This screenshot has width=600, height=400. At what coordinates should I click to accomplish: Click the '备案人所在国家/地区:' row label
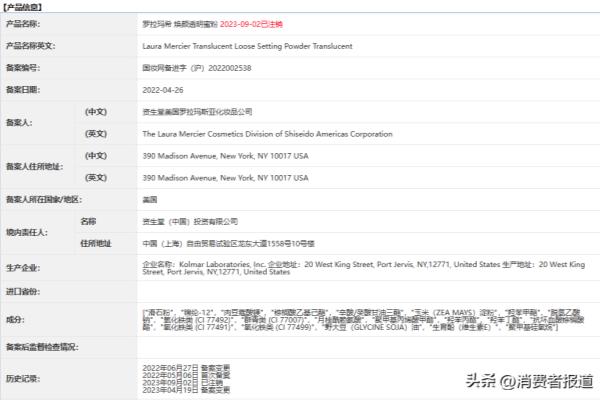click(x=44, y=199)
